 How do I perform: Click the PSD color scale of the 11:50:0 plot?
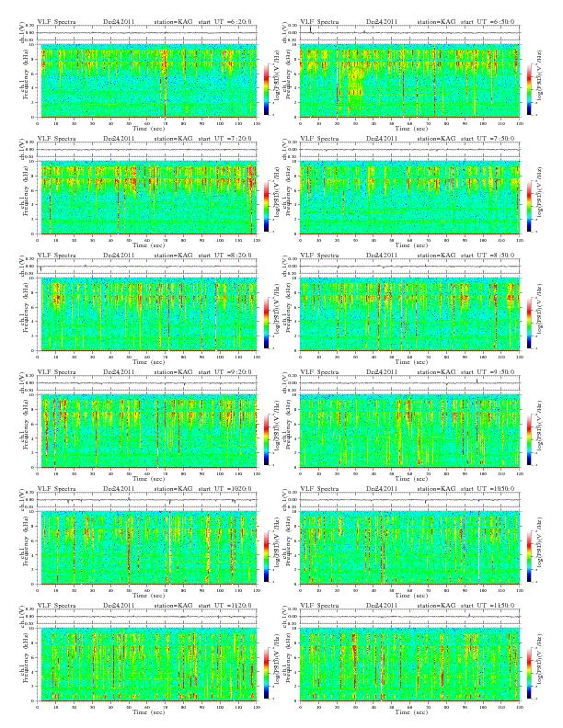coord(529,674)
